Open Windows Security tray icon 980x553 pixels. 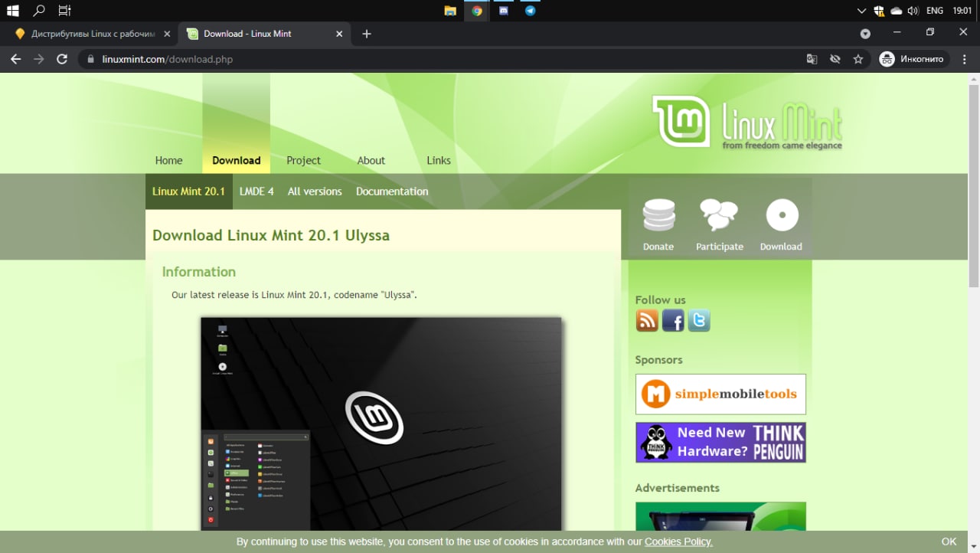click(x=879, y=11)
